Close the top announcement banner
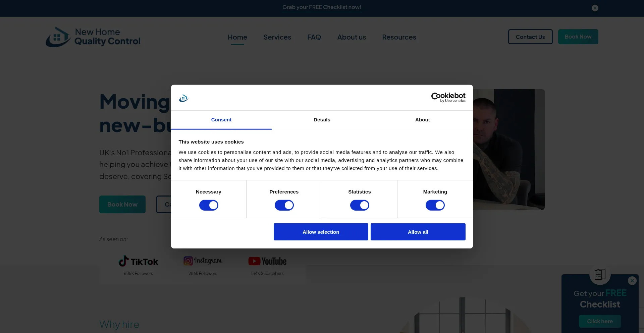 pos(595,8)
